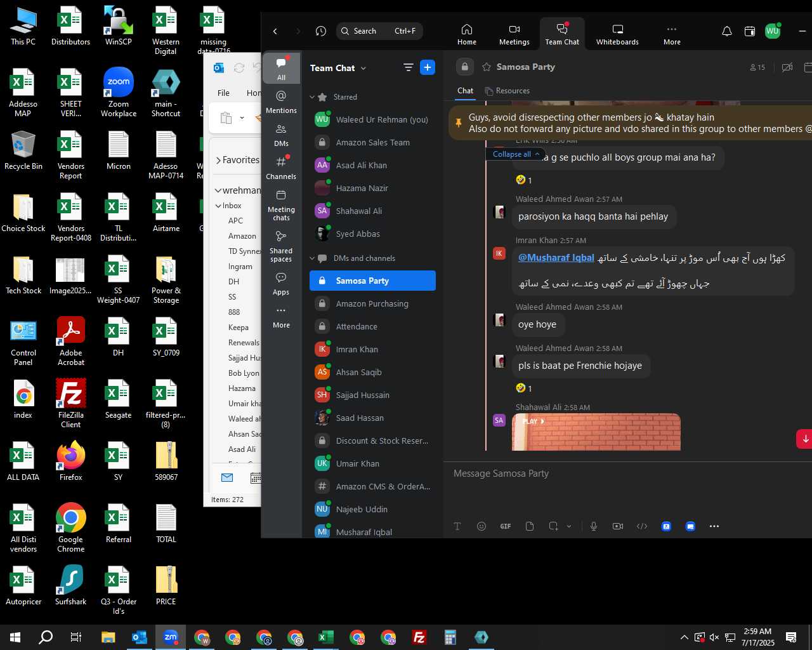Open the Amazon Purchasing channel

pyautogui.click(x=372, y=303)
